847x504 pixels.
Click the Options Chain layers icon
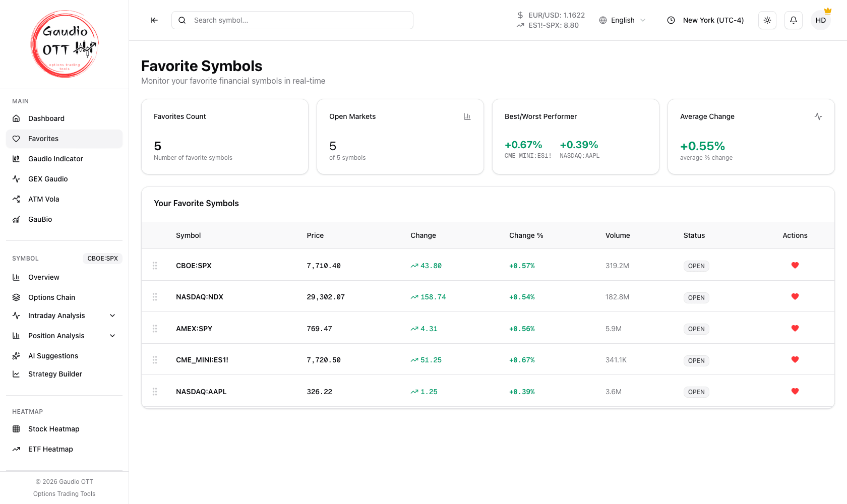coord(16,297)
